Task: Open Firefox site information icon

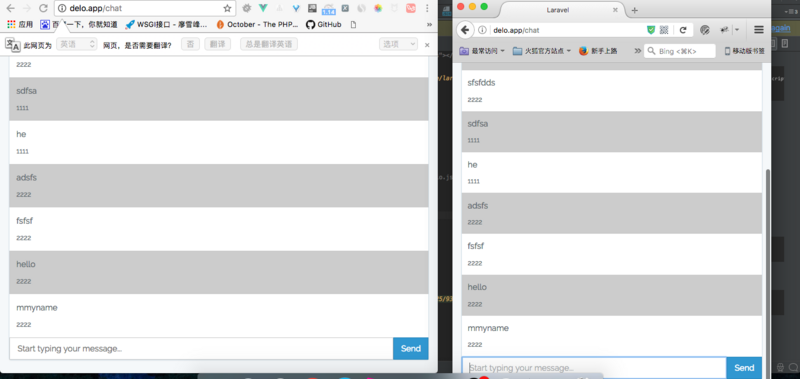Action: click(482, 30)
